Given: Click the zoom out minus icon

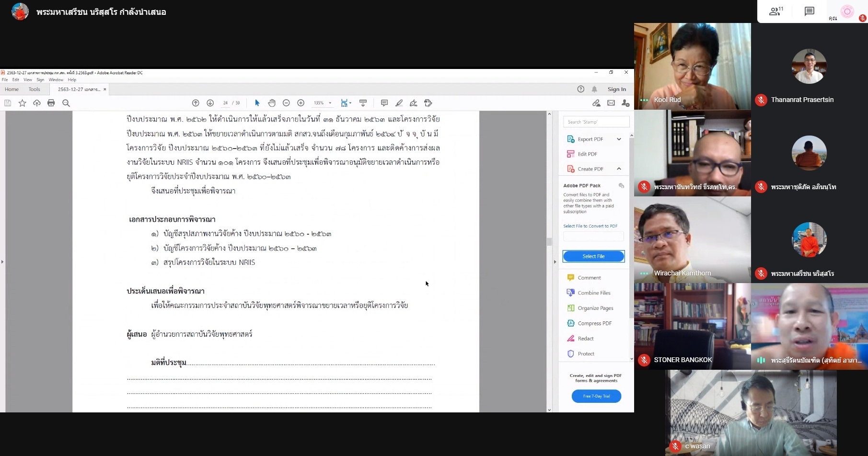Looking at the screenshot, I should click(286, 103).
